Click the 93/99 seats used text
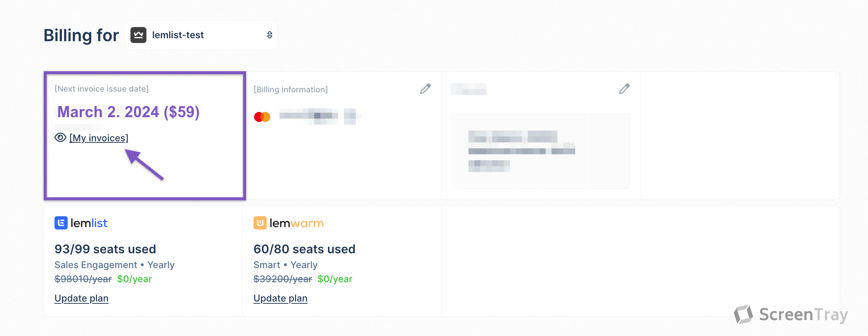 pyautogui.click(x=105, y=249)
